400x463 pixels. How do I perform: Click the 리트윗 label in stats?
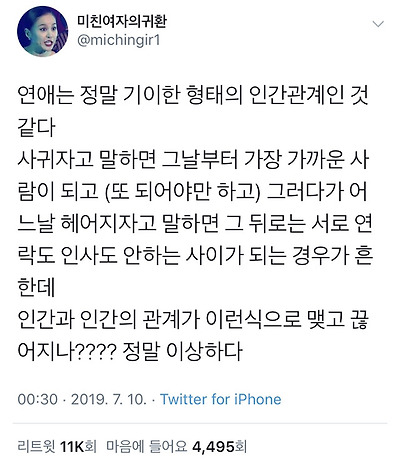coord(36,446)
